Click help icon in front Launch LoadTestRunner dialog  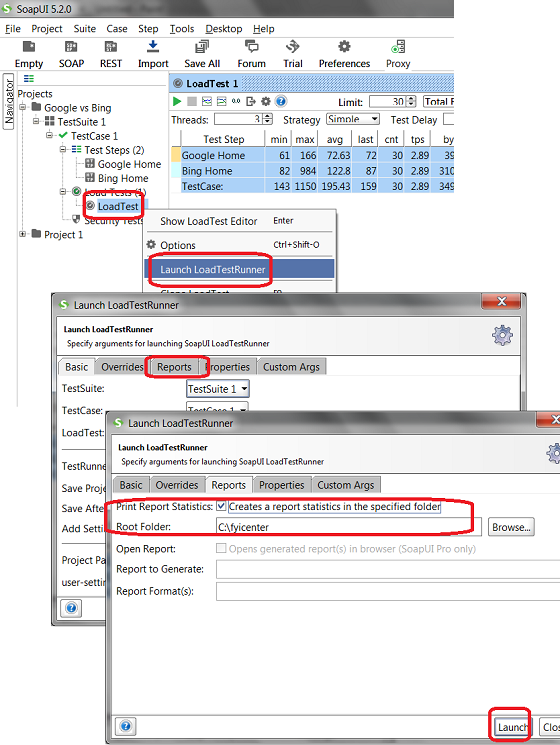125,726
